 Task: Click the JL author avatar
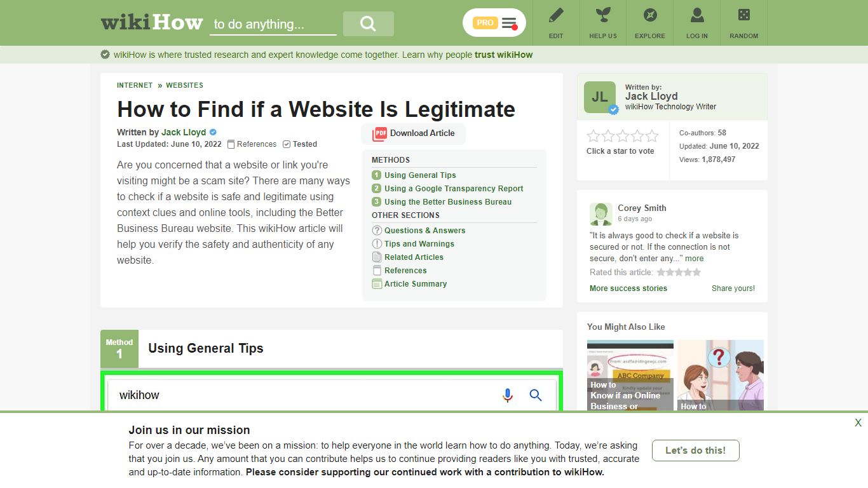pyautogui.click(x=600, y=97)
